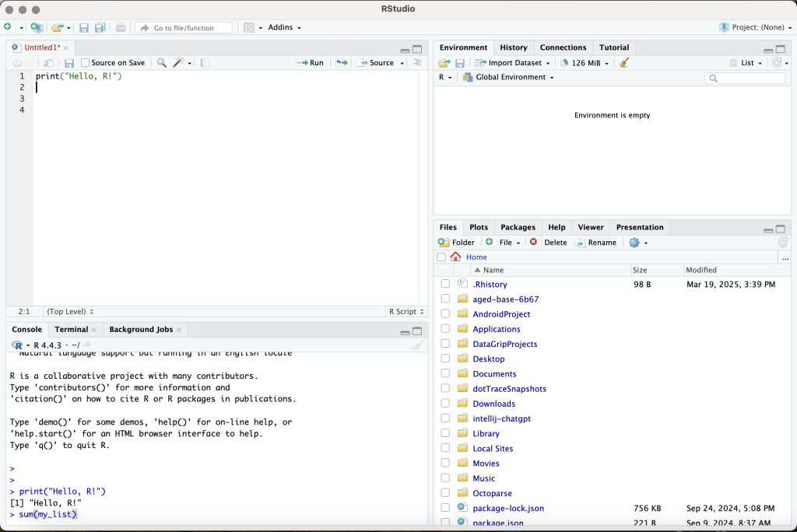Click the Save current document icon in editor

coord(69,63)
